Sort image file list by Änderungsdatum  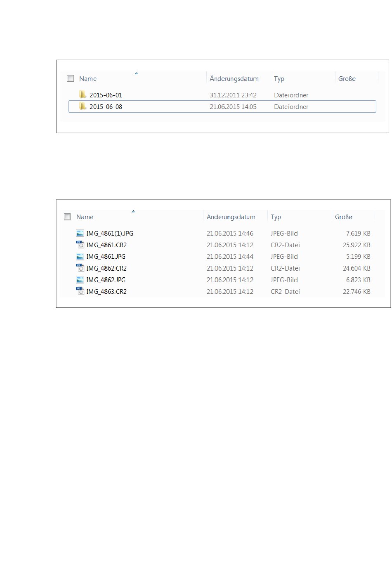pyautogui.click(x=231, y=217)
